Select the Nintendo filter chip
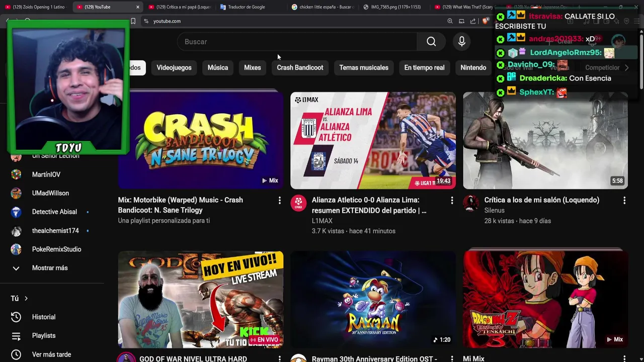 pos(473,67)
